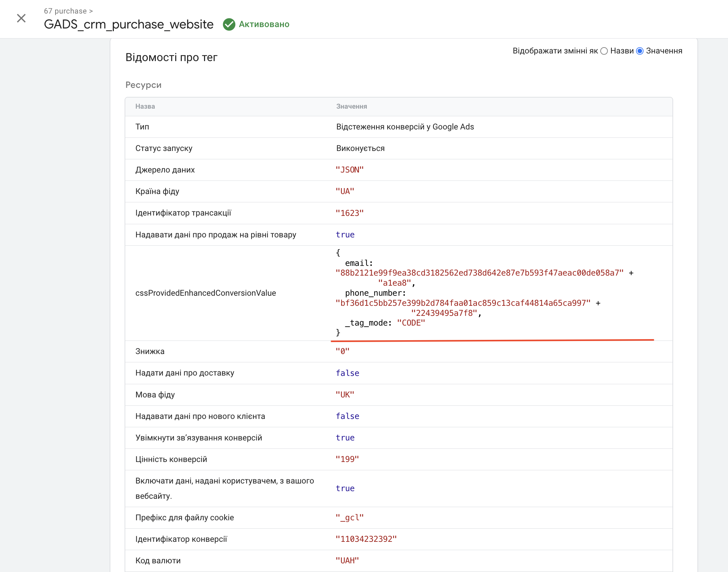This screenshot has height=572, width=728.
Task: Click Включати дані, надані користувачем label
Action: point(225,488)
